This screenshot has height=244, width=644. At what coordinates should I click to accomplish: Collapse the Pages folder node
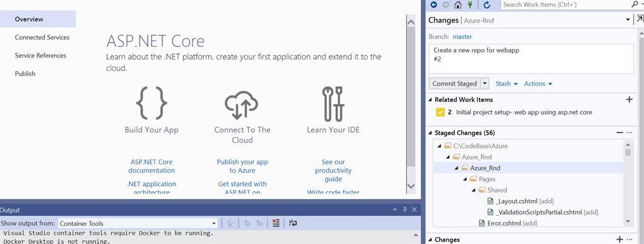tap(465, 179)
